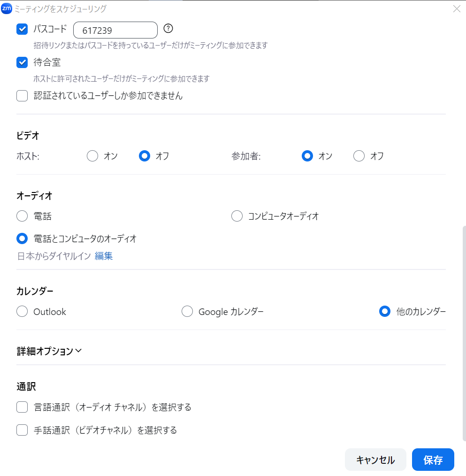
Task: Select 電話とコンピュータのオーディオ option
Action: click(22, 238)
